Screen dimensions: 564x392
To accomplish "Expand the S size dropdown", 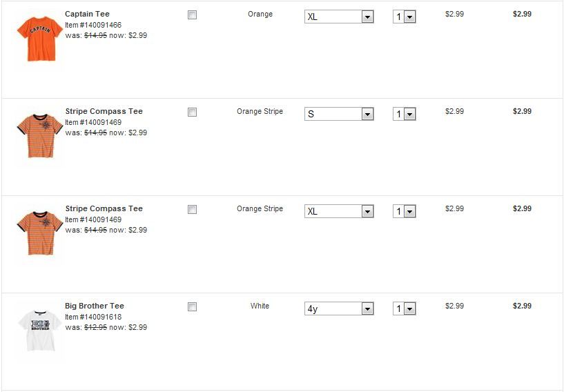I will click(x=339, y=114).
